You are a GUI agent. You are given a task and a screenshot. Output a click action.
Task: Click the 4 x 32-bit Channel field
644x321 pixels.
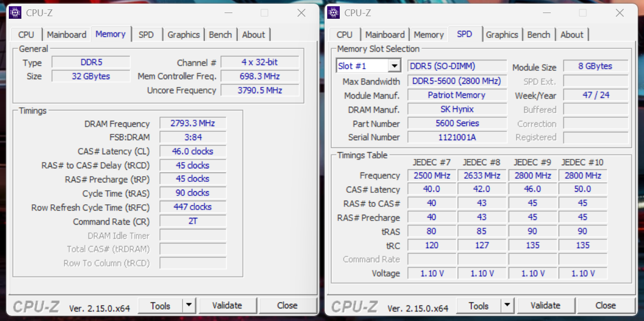click(260, 62)
